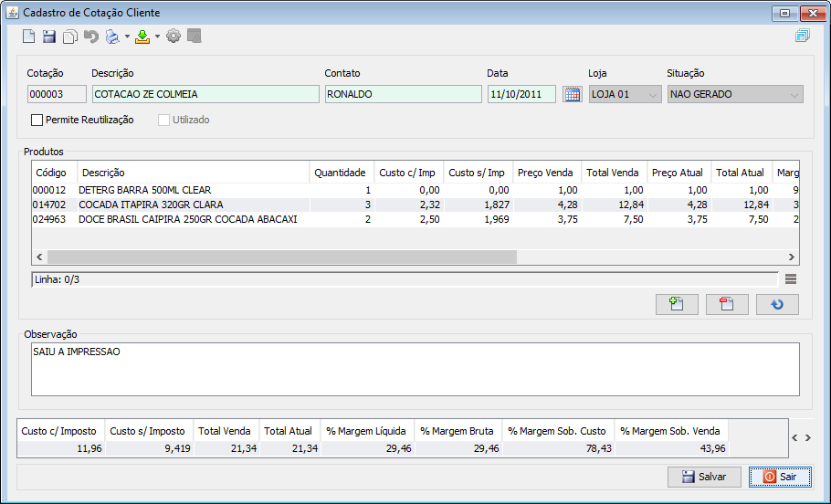
Task: Click the Preço Atual column header
Action: [x=678, y=173]
